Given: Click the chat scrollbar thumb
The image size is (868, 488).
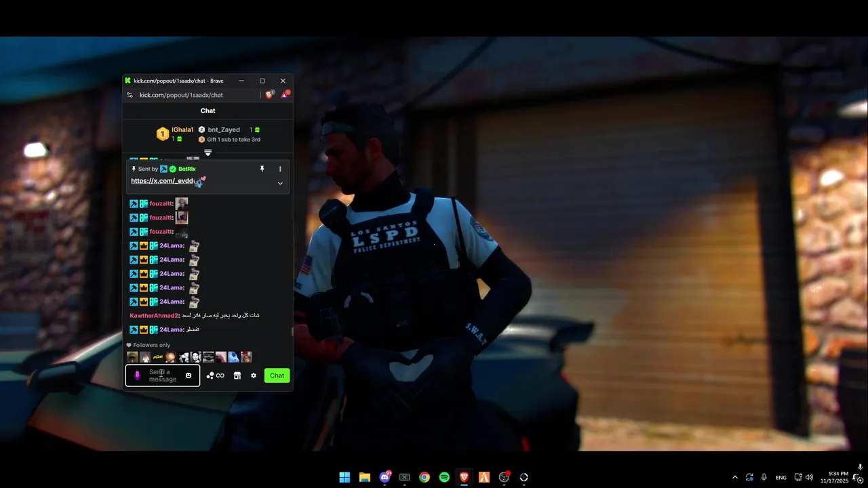Looking at the screenshot, I should tap(292, 331).
